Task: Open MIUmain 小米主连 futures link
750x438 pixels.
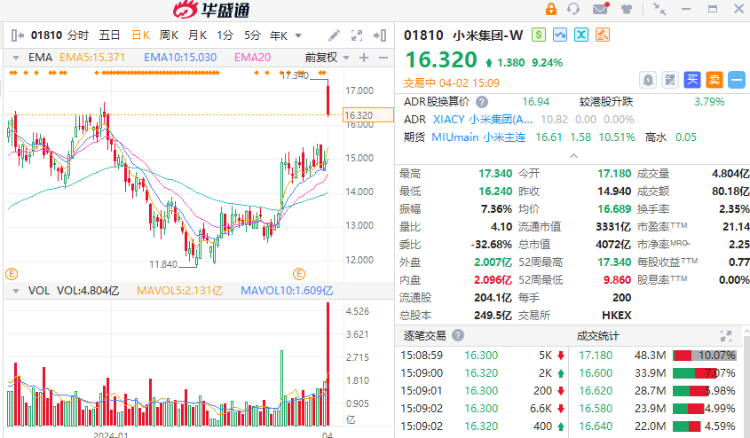Action: [x=478, y=137]
